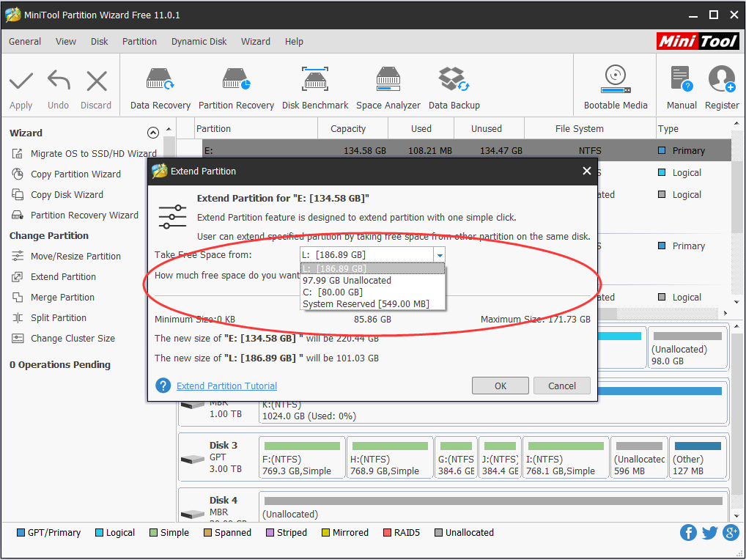Click the blue help question icon in dialog
Viewport: 746px width, 560px height.
point(163,386)
